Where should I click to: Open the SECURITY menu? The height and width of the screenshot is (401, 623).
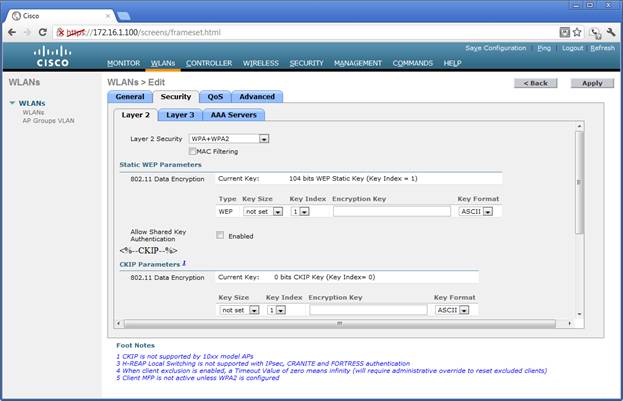pos(306,63)
